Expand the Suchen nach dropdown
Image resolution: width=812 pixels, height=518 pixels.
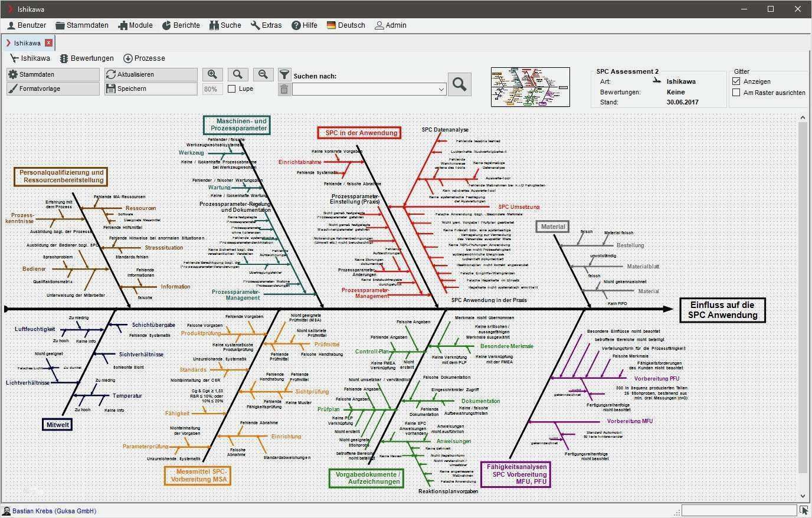click(441, 90)
